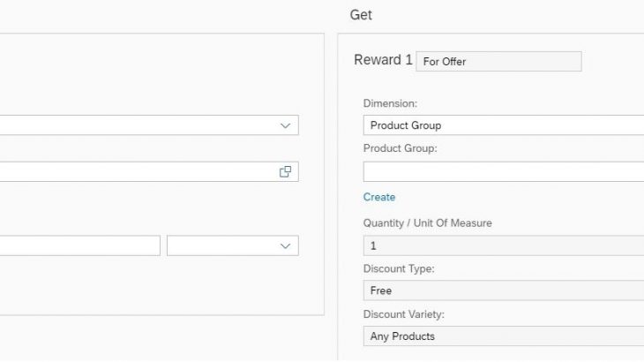Image resolution: width=644 pixels, height=362 pixels.
Task: Click the Get section heading
Action: tap(361, 15)
